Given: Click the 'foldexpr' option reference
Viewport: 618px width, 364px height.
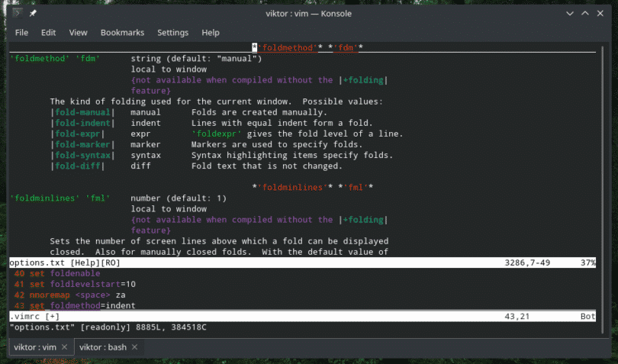Looking at the screenshot, I should (217, 134).
